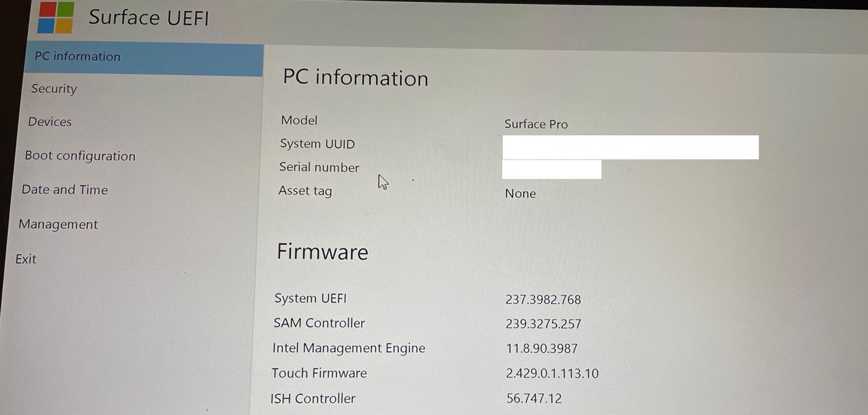Click SAM Controller version 239.3275.257
This screenshot has width=868, height=415.
[x=544, y=324]
